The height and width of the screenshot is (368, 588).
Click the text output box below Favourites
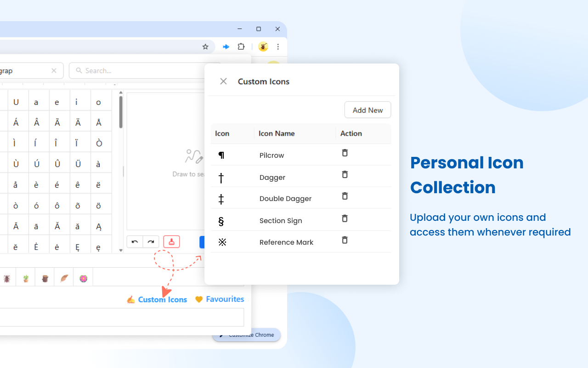coord(122,317)
